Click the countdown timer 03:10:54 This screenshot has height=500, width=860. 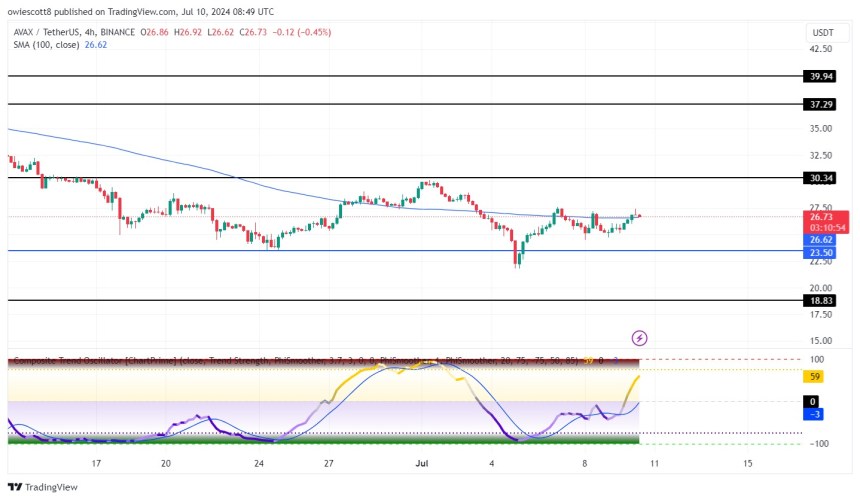coord(827,228)
